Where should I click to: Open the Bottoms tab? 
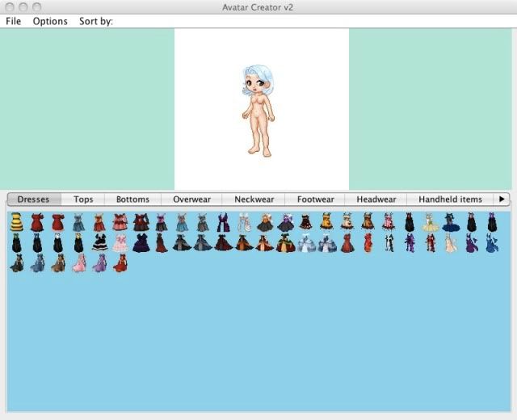click(x=132, y=199)
